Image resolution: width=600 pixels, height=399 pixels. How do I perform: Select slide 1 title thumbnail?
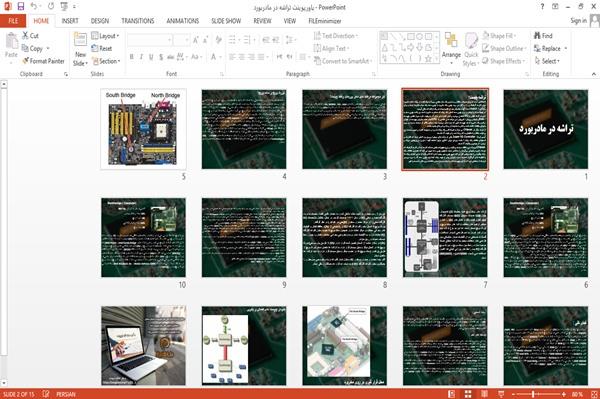[546, 129]
